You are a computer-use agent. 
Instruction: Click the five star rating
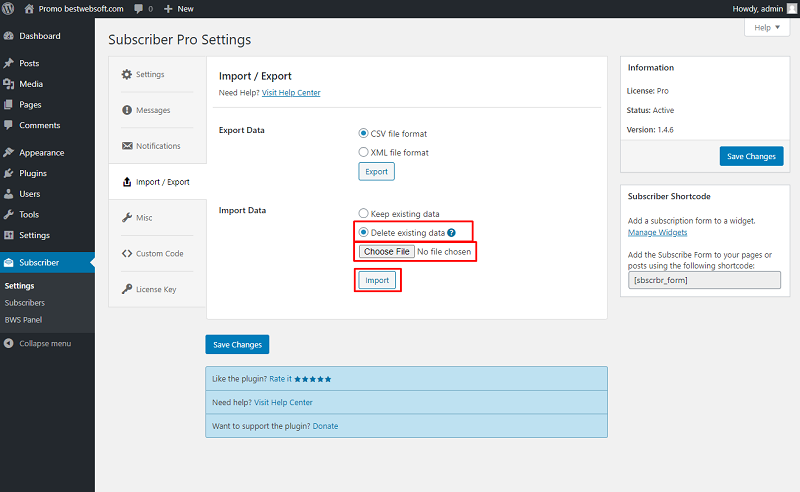click(x=313, y=379)
